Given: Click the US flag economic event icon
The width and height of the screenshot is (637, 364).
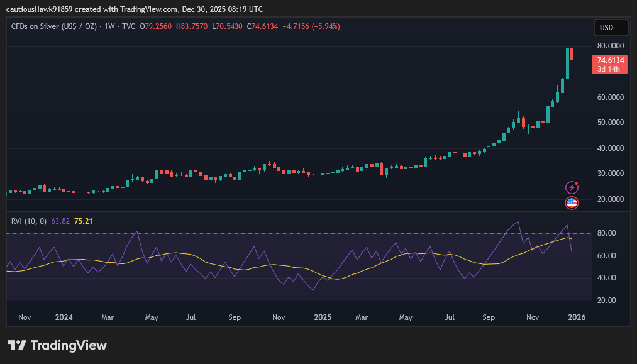Looking at the screenshot, I should coord(572,202).
